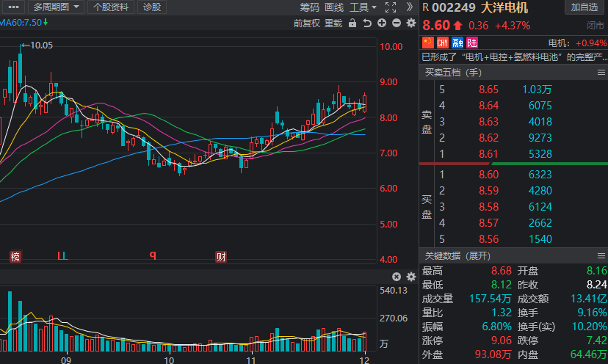Image resolution: width=608 pixels, height=364 pixels.
Task: Open the 工具 tools dropdown
Action: tap(363, 7)
